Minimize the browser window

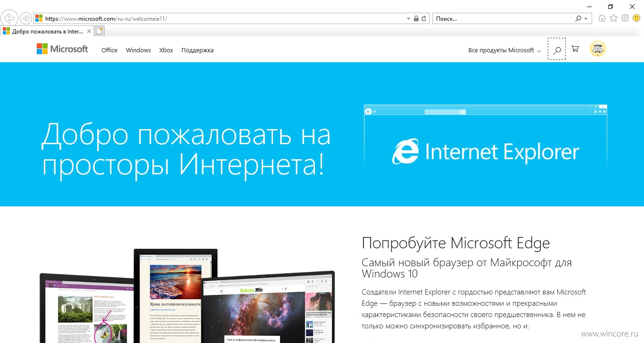click(589, 6)
